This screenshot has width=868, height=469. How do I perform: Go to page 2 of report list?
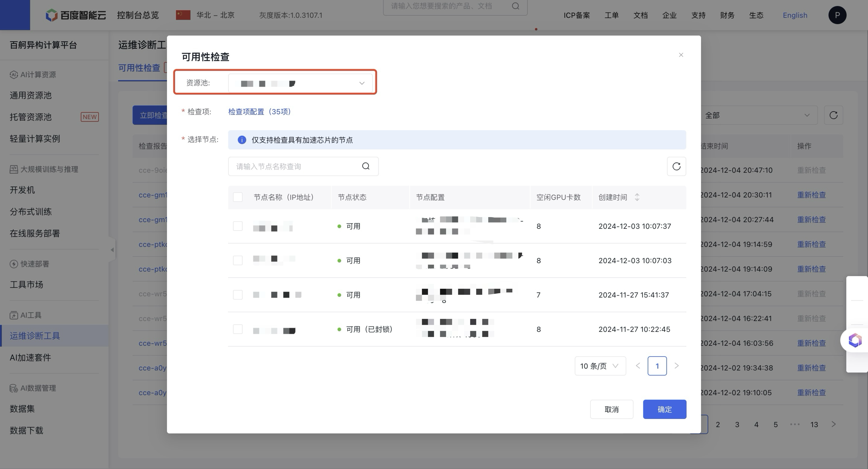pyautogui.click(x=718, y=424)
